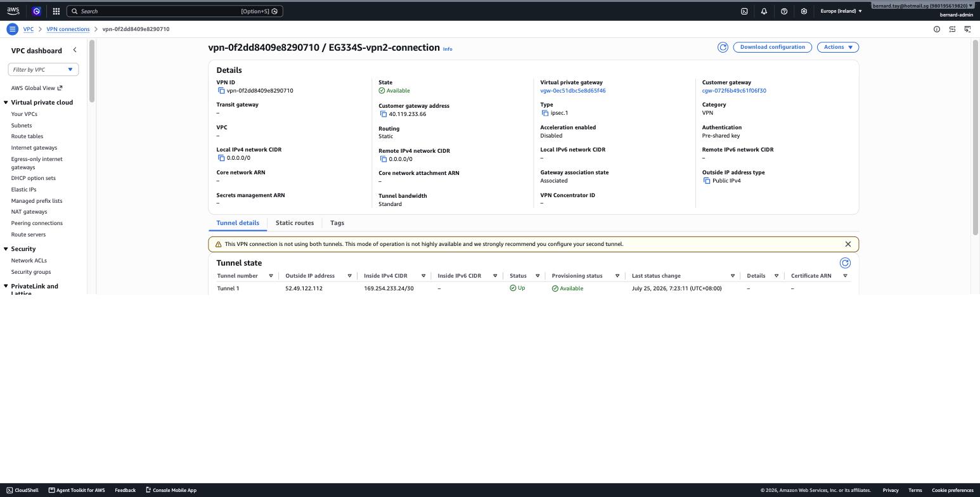
Task: Refresh the Tunnel state table
Action: tap(845, 263)
